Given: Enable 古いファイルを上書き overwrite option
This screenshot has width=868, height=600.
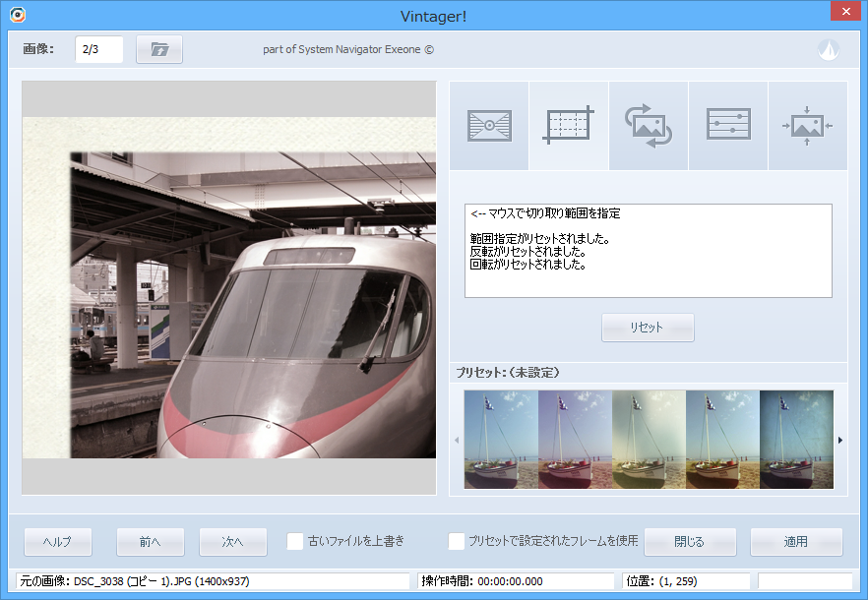Looking at the screenshot, I should 295,541.
